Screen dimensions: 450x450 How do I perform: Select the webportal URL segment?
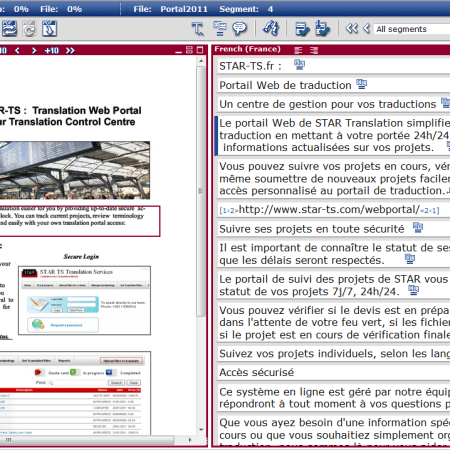coord(333,210)
